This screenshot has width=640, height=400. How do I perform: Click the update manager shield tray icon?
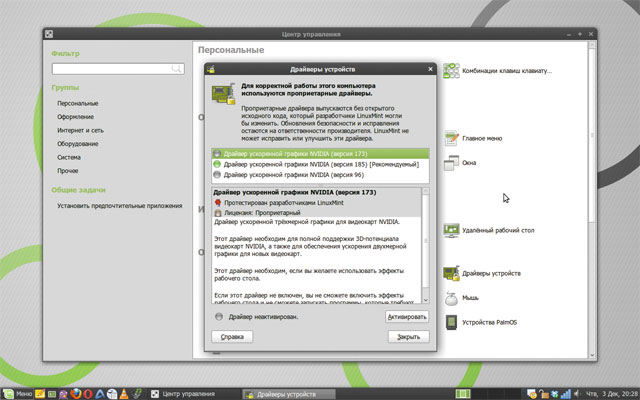(531, 394)
